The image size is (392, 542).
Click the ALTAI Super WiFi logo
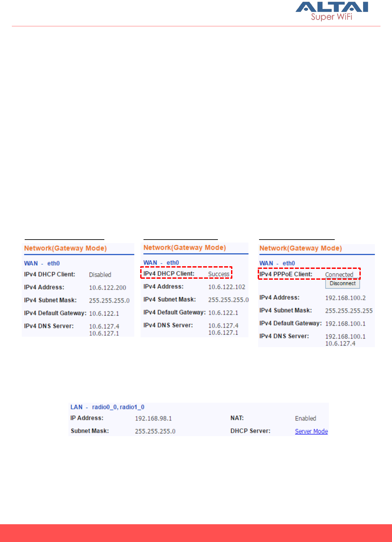(332, 12)
